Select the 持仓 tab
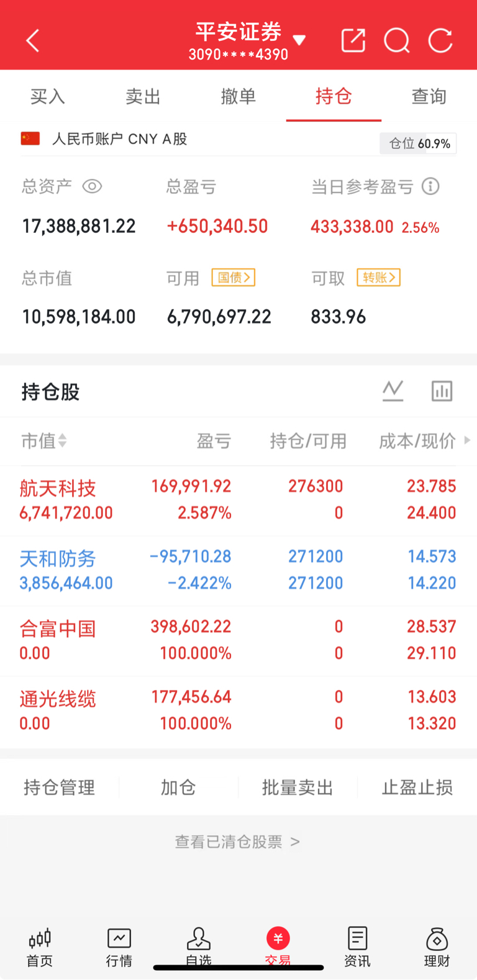This screenshot has width=477, height=980. point(334,96)
